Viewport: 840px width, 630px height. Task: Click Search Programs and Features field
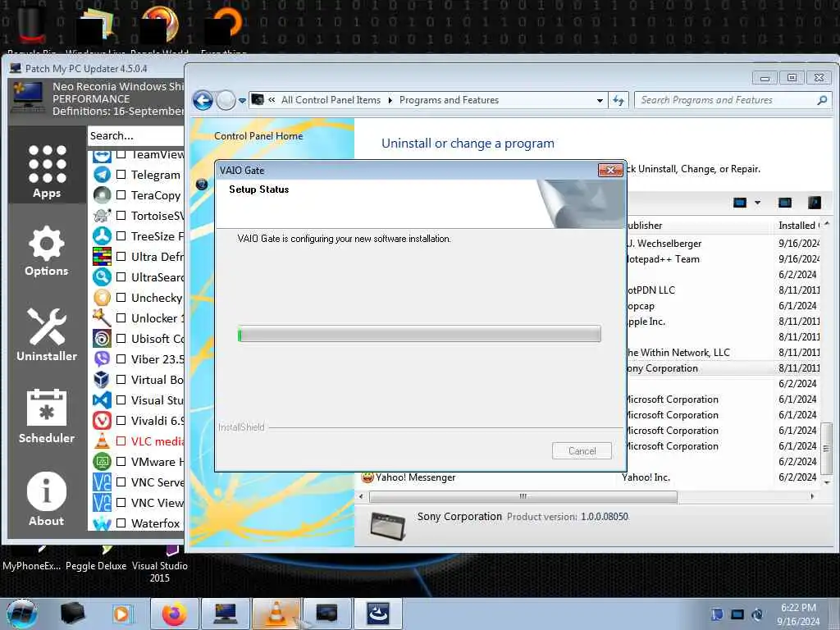click(731, 100)
